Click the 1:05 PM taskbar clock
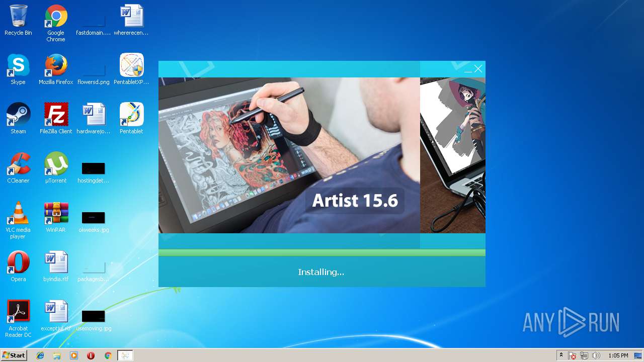Viewport: 644px width, 362px height. tap(618, 355)
